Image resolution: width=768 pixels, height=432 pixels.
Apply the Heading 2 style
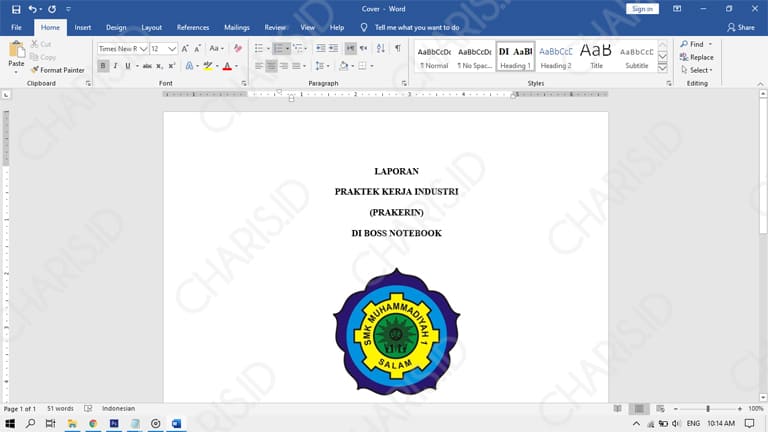click(556, 57)
